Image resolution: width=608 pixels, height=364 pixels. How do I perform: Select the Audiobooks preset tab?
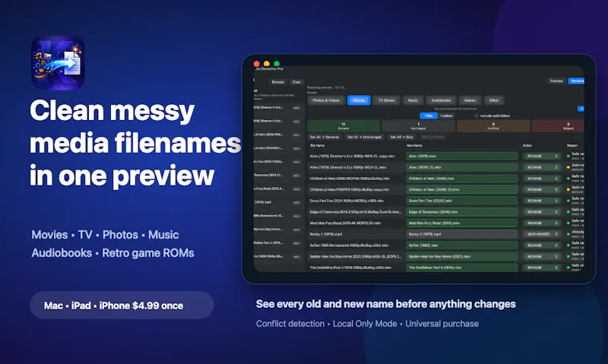click(441, 100)
